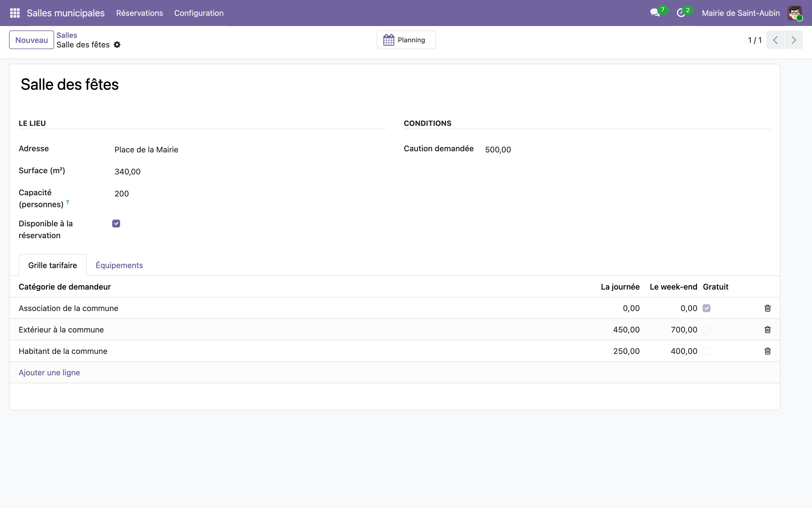
Task: Sort by Le week-end column header
Action: (673, 287)
